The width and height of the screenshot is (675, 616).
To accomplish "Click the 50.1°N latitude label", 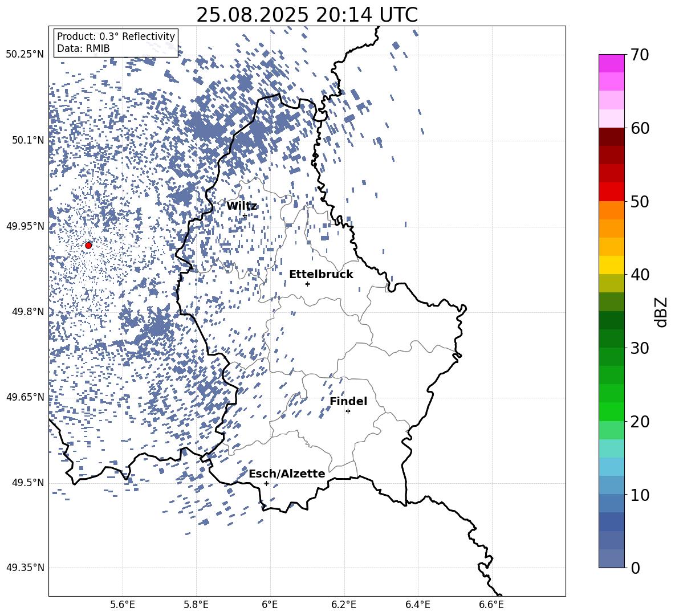I will point(27,140).
